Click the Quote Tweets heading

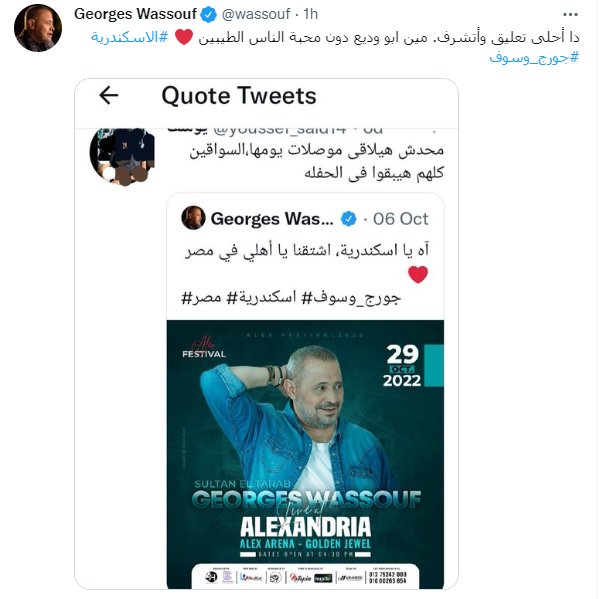[239, 95]
